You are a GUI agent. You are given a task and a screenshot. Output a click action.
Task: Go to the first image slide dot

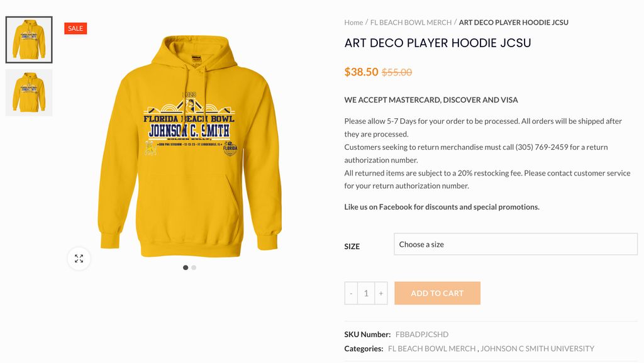pyautogui.click(x=186, y=267)
